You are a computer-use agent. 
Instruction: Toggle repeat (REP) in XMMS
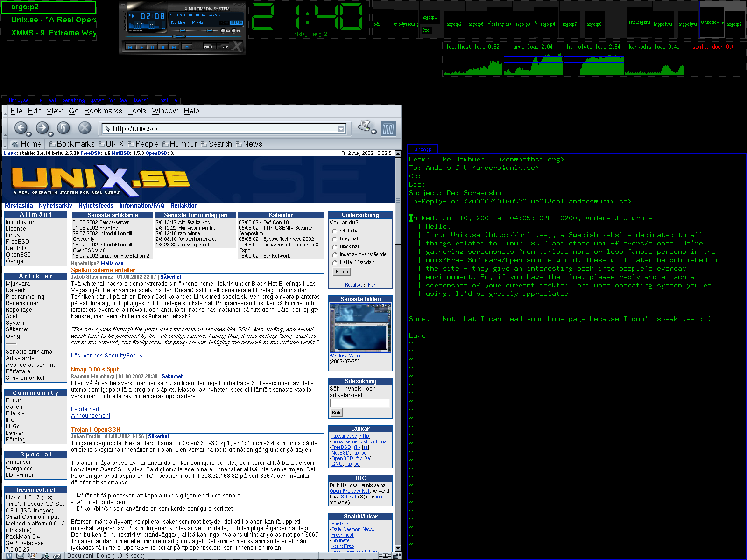[223, 46]
